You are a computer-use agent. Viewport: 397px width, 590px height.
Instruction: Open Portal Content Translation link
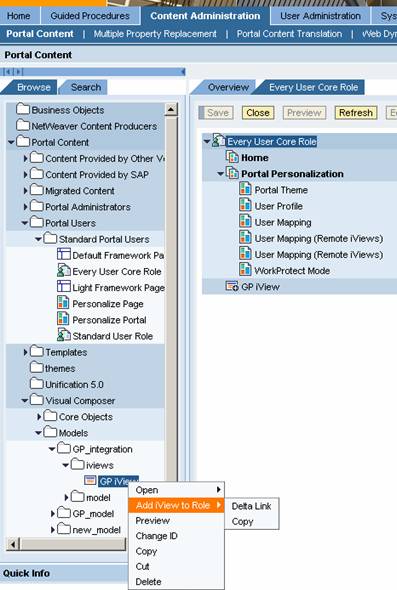click(289, 34)
